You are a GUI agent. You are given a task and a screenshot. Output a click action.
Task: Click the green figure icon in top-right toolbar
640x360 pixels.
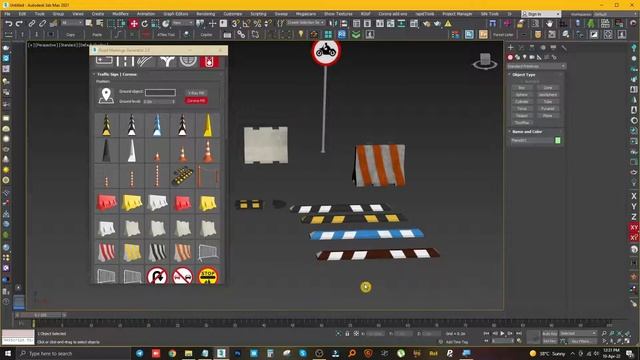pyautogui.click(x=591, y=23)
